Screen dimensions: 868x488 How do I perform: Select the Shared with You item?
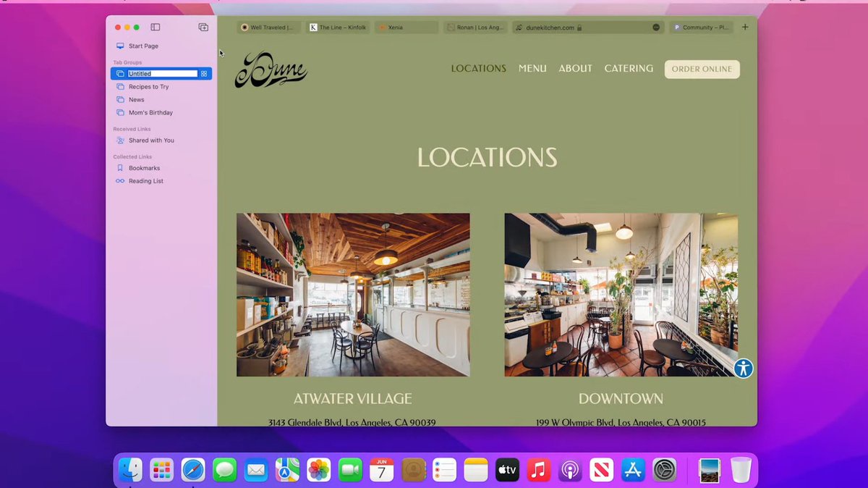pos(151,140)
